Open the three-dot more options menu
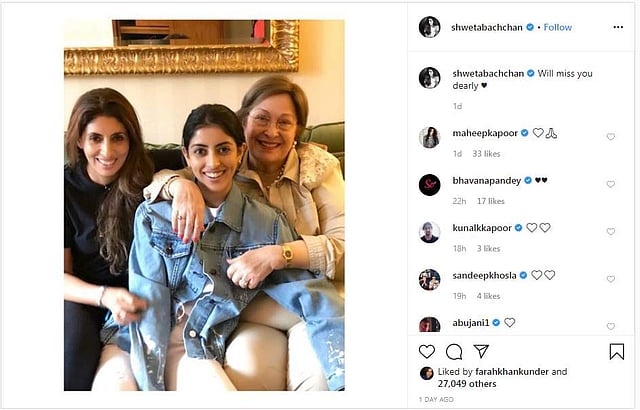The width and height of the screenshot is (640, 410). coord(617,27)
